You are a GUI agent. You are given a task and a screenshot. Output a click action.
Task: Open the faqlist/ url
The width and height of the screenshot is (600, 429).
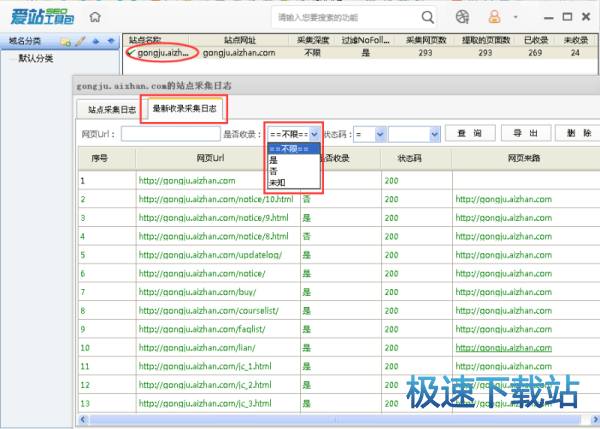coord(202,329)
